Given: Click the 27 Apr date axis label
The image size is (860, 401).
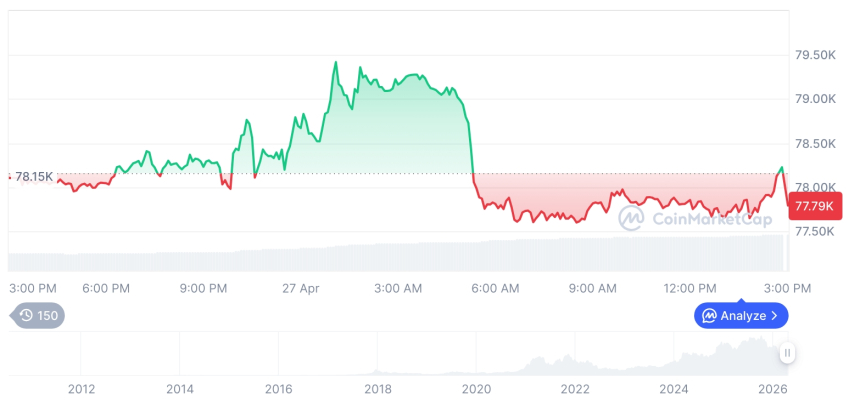Looking at the screenshot, I should click(x=300, y=288).
